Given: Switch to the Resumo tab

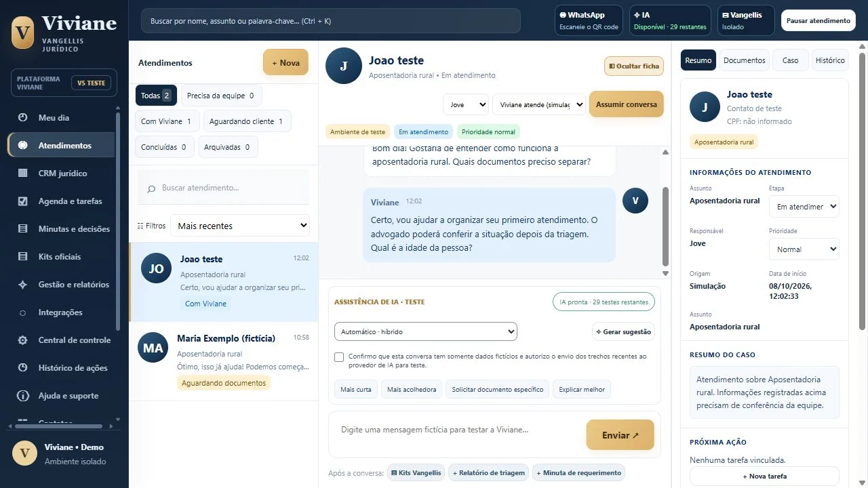Looking at the screenshot, I should click(698, 60).
